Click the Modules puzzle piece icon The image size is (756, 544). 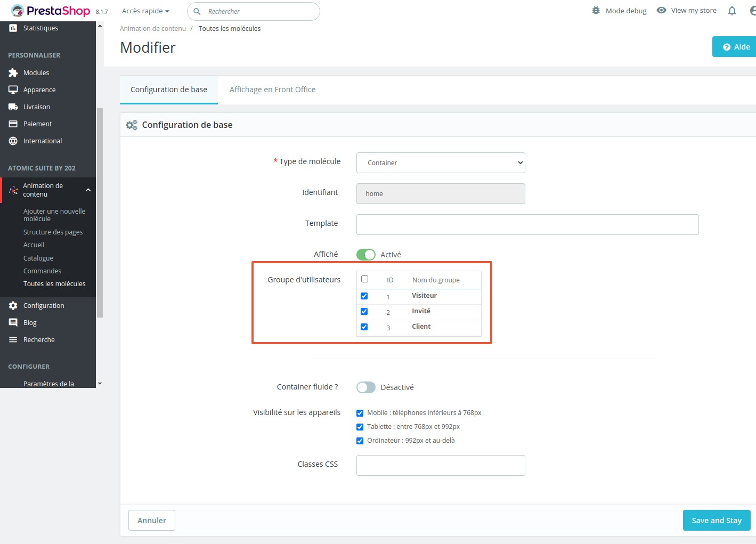coord(13,72)
